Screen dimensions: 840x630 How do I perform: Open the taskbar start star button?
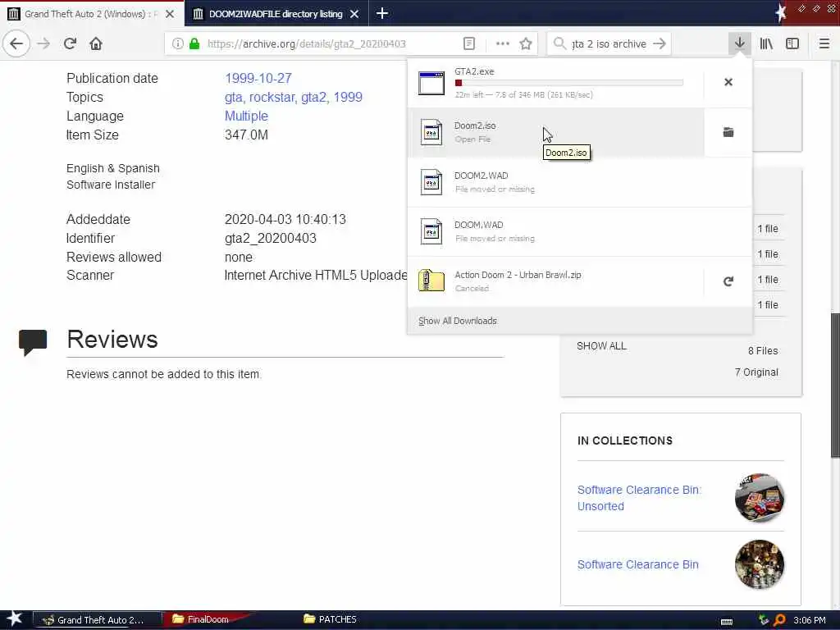pos(15,619)
